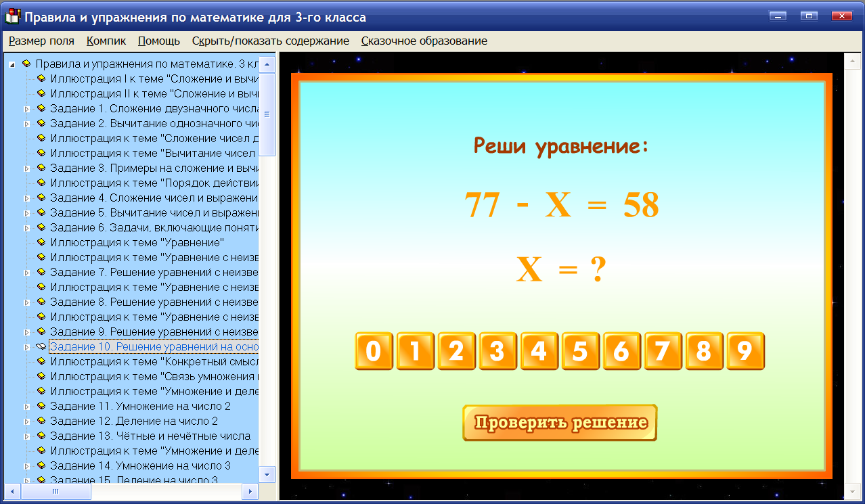Open the Сказочное образование menu
865x504 pixels.
[424, 41]
